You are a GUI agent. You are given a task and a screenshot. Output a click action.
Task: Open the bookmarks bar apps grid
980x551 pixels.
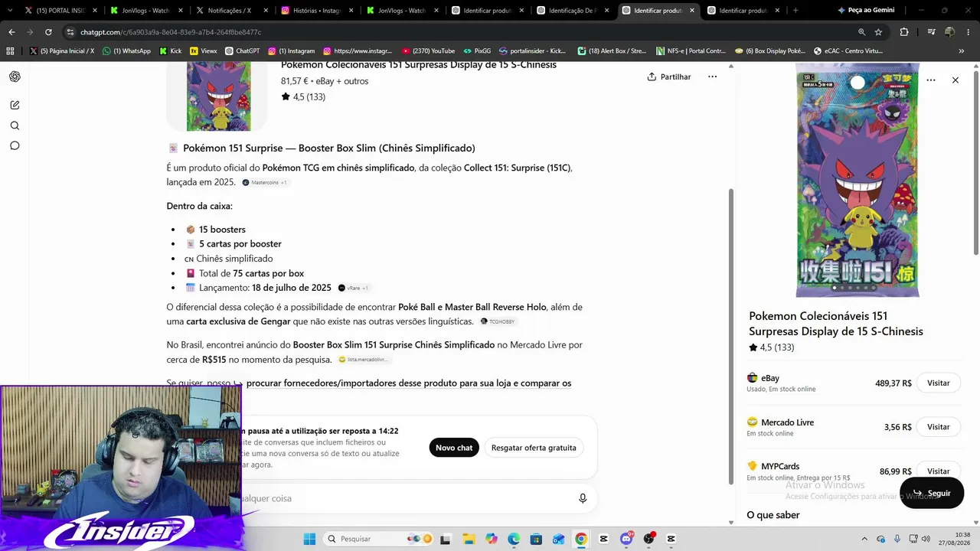(x=10, y=51)
